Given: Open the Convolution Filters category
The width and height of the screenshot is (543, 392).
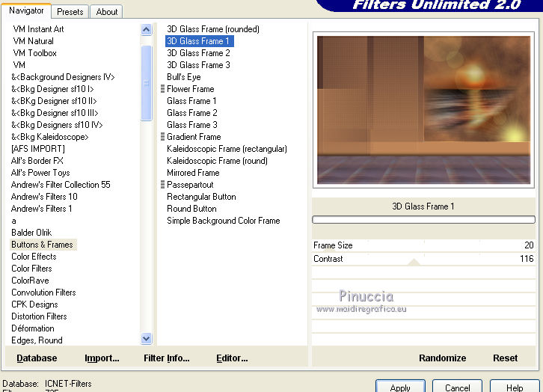Looking at the screenshot, I should point(43,293).
